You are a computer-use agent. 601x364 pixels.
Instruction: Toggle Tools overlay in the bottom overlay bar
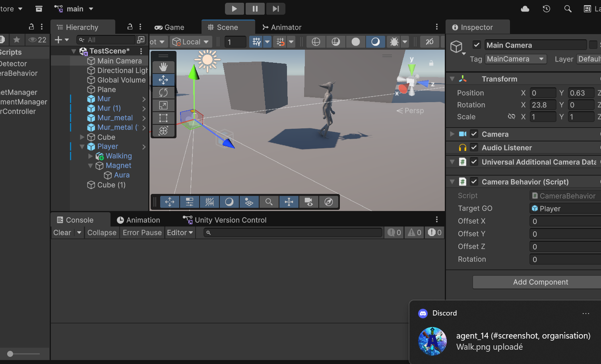(170, 202)
